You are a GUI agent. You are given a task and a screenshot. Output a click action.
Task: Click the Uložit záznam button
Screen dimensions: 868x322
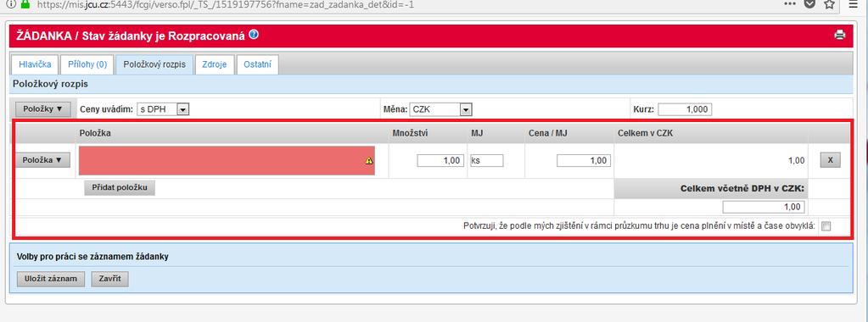(x=51, y=279)
